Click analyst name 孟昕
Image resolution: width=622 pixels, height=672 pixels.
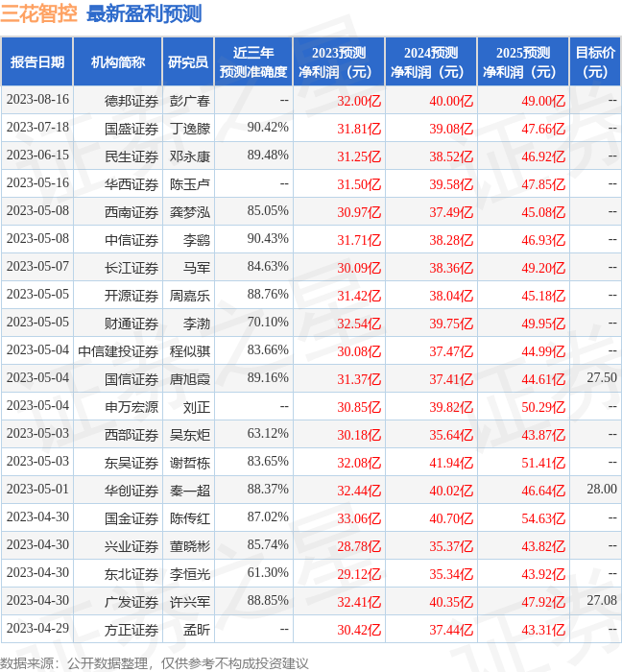coord(197,631)
